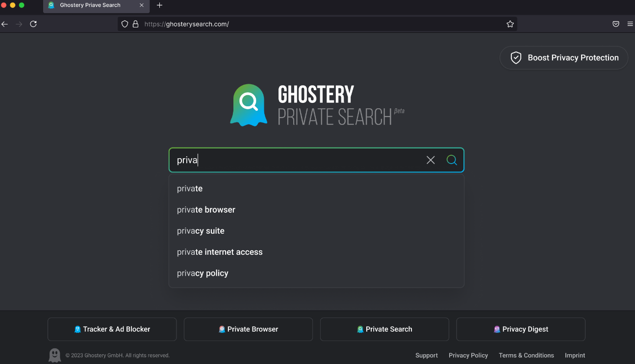Select the Ghostery Priave Search tab
This screenshot has height=364, width=635.
96,5
